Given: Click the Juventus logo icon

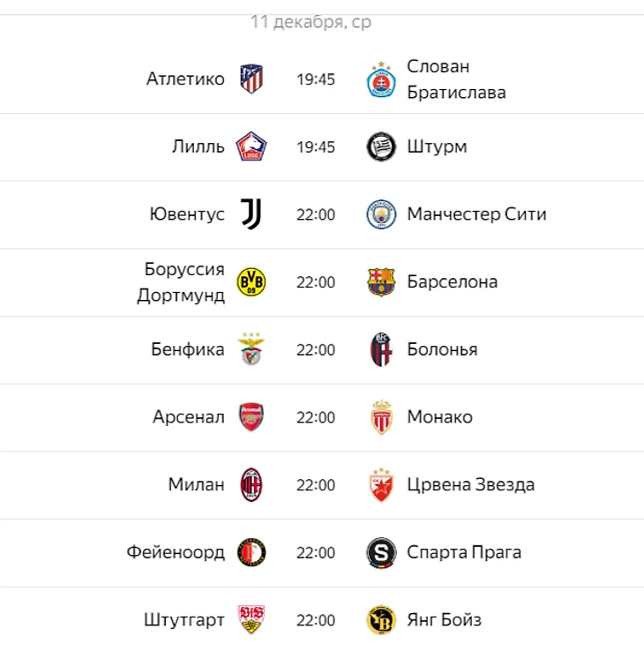Looking at the screenshot, I should pos(251,214).
